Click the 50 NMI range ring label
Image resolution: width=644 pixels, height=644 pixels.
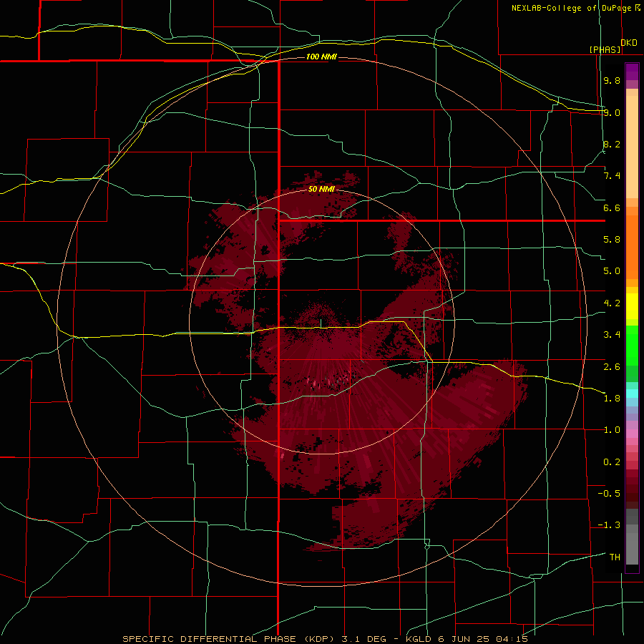pos(321,189)
